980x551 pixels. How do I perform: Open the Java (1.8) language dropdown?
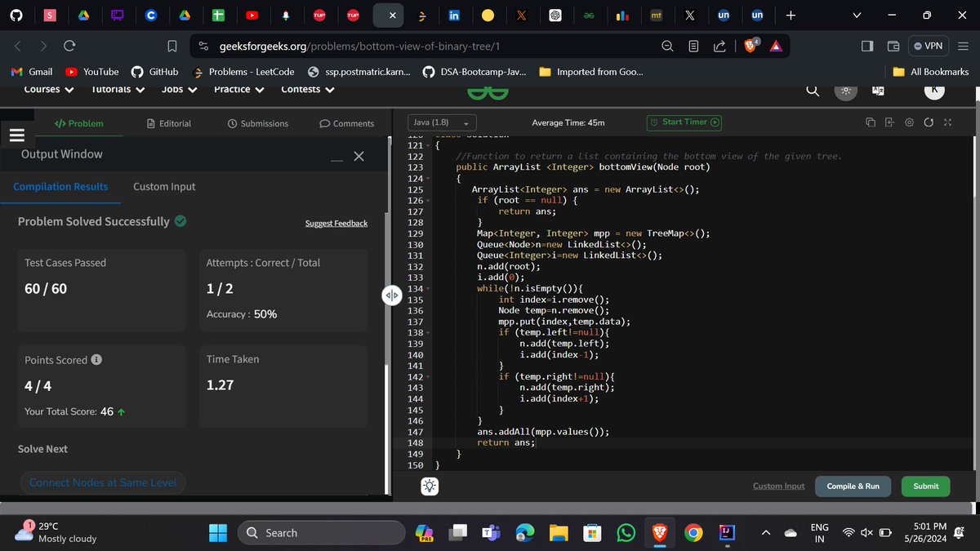pos(442,122)
